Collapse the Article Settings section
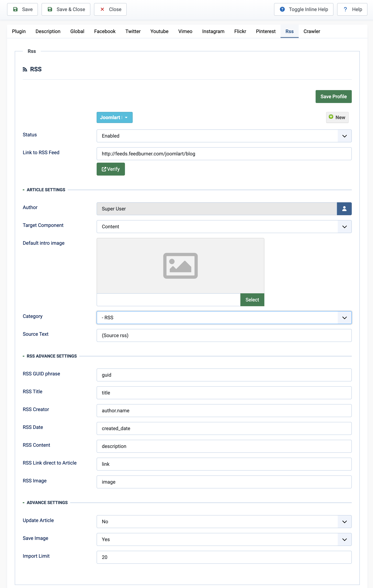This screenshot has height=588, width=373. [x=46, y=190]
